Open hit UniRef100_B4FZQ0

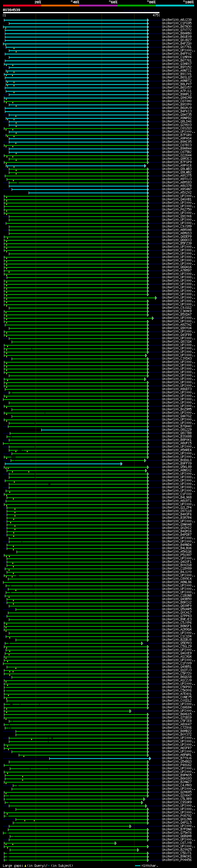177,43
